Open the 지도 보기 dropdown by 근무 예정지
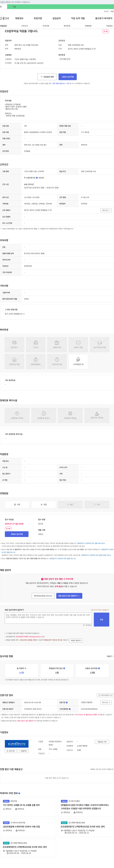This screenshot has width=114, height=868. click(x=106, y=210)
